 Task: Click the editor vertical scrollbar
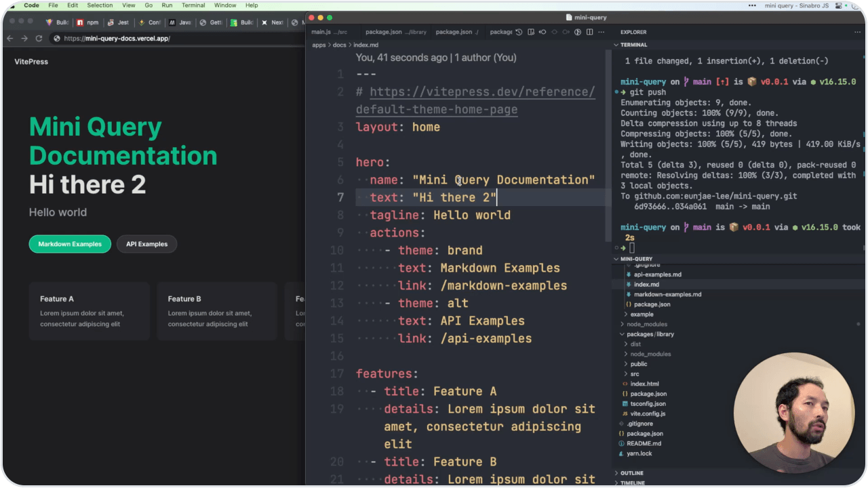(608, 146)
